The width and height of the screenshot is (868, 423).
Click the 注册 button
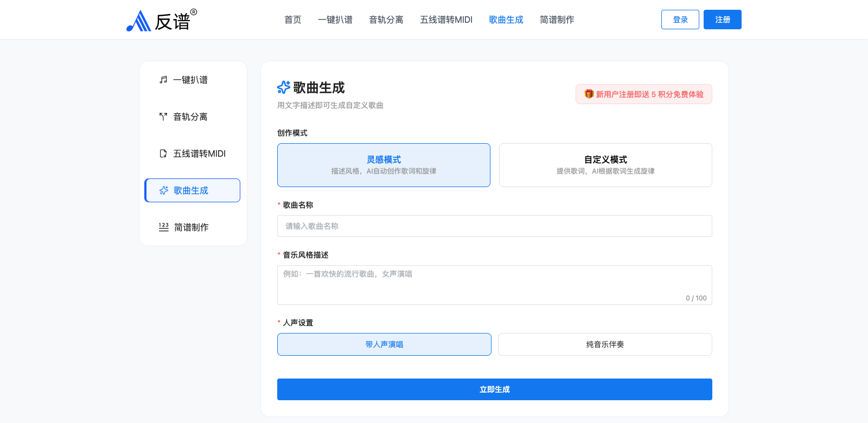pyautogui.click(x=723, y=20)
